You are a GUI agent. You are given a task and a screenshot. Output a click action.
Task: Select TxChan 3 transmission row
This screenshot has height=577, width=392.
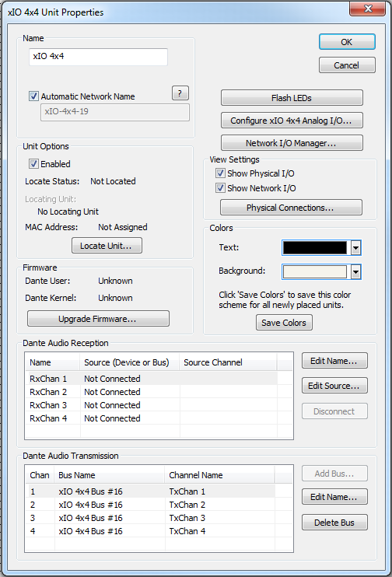coord(152,518)
